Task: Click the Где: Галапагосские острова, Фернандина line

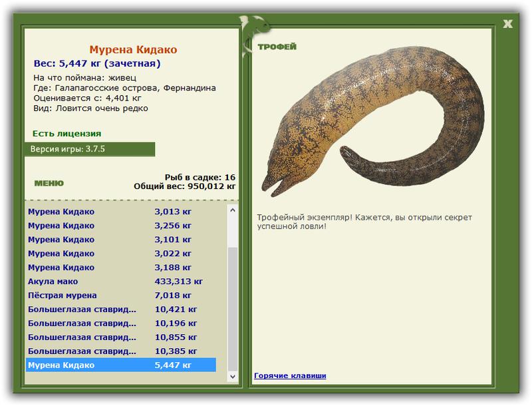Action: (124, 88)
